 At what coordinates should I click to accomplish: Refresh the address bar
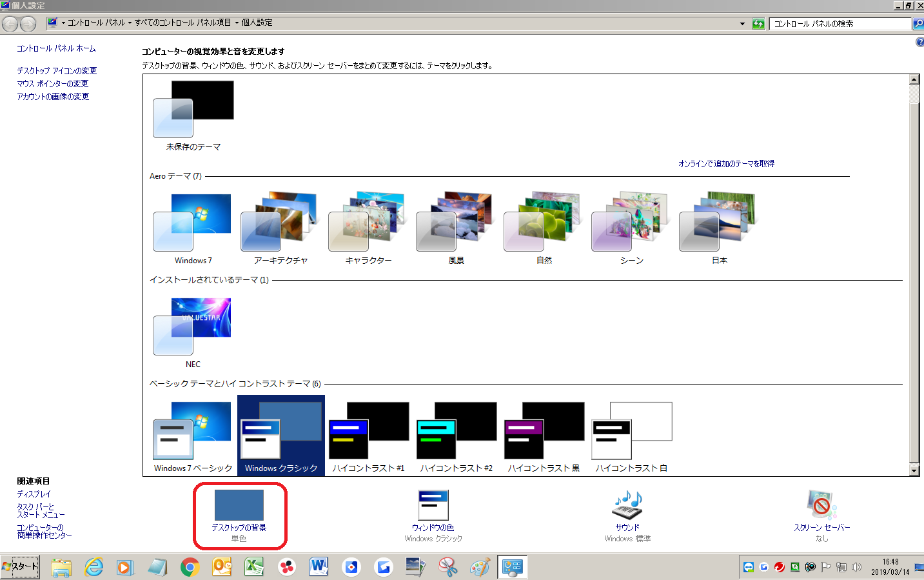click(758, 24)
